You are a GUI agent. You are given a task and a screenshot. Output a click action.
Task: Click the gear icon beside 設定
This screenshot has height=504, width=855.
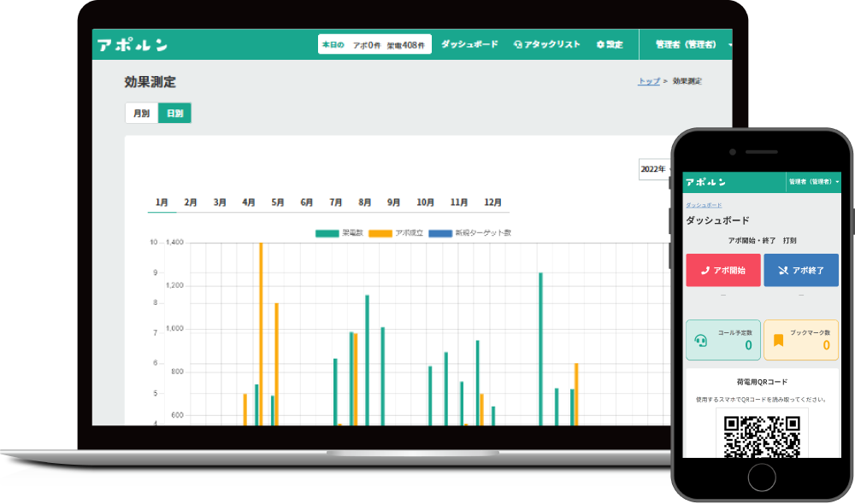tap(600, 44)
